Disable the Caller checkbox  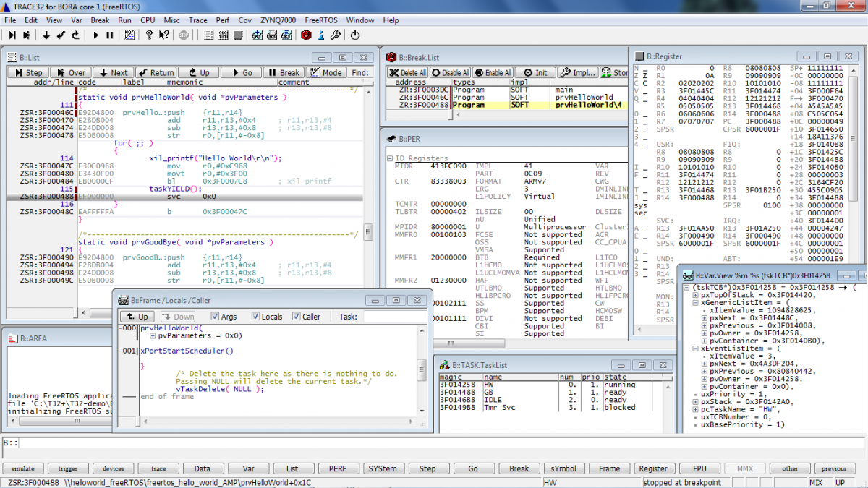tap(296, 317)
